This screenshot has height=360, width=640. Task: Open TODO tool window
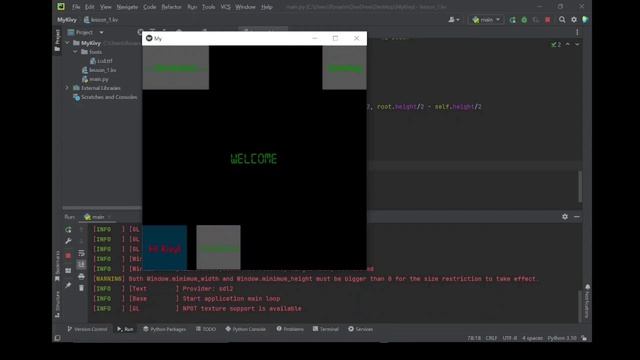click(x=206, y=329)
